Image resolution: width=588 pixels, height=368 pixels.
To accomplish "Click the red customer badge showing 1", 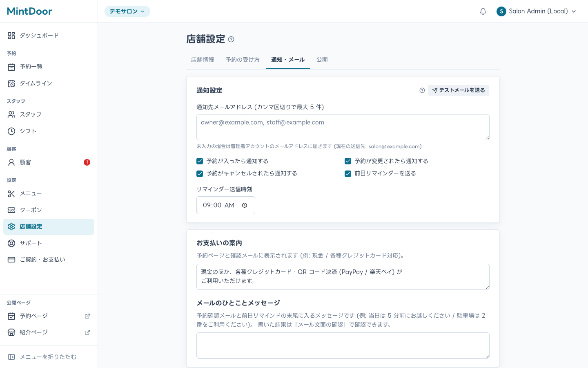I will pyautogui.click(x=87, y=162).
